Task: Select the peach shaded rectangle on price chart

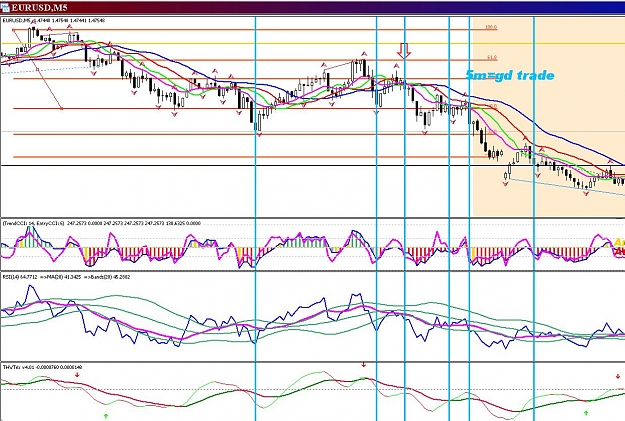Action: (x=548, y=116)
